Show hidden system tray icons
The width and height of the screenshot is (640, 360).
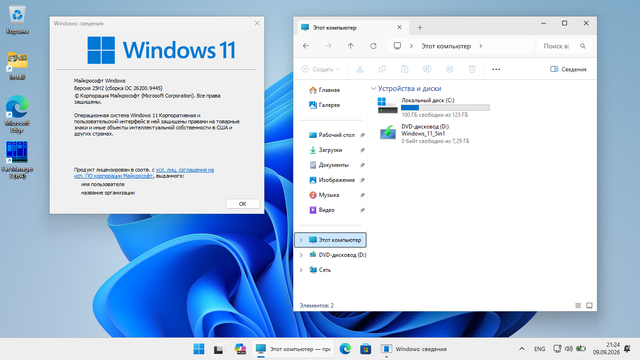[x=522, y=349]
